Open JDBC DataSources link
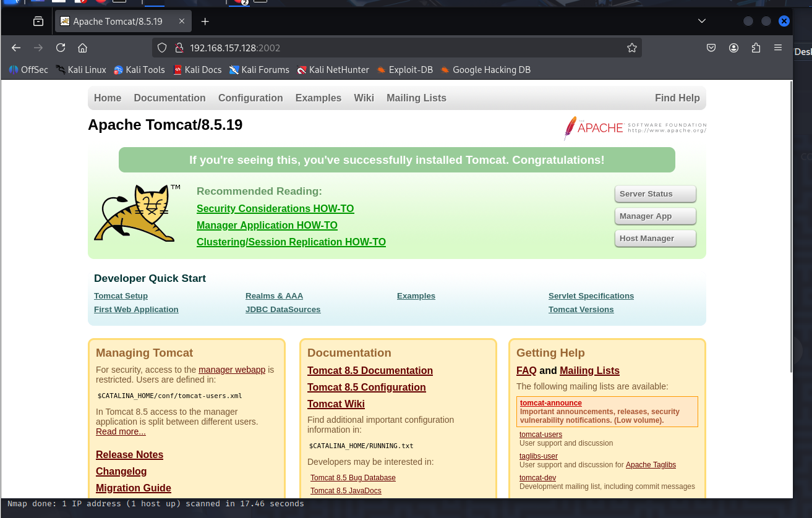 (283, 309)
